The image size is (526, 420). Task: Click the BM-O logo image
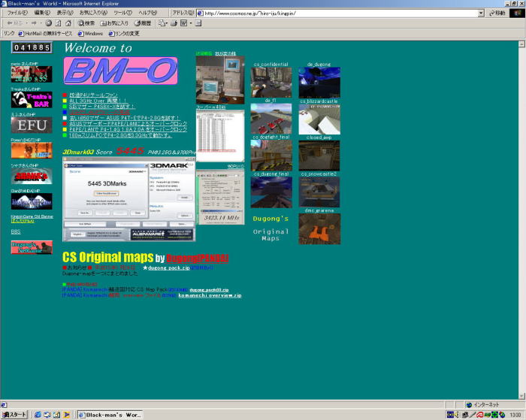pyautogui.click(x=120, y=71)
